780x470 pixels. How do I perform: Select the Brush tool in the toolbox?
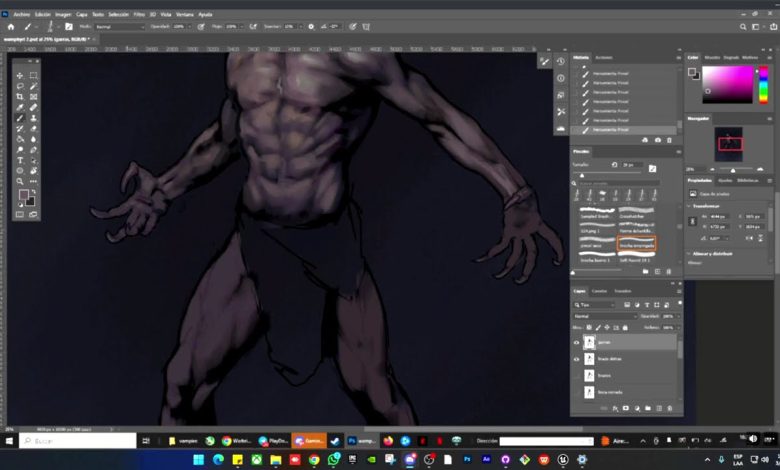20,118
